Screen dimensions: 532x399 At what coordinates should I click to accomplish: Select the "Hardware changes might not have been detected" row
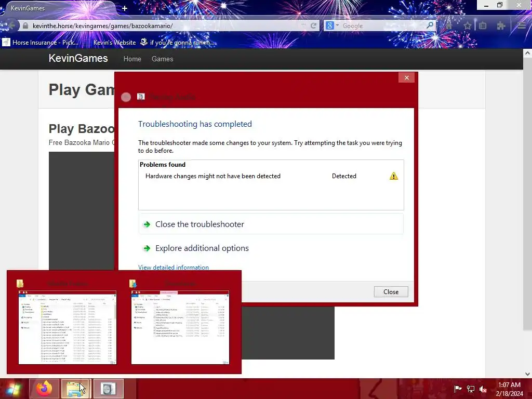coord(271,176)
